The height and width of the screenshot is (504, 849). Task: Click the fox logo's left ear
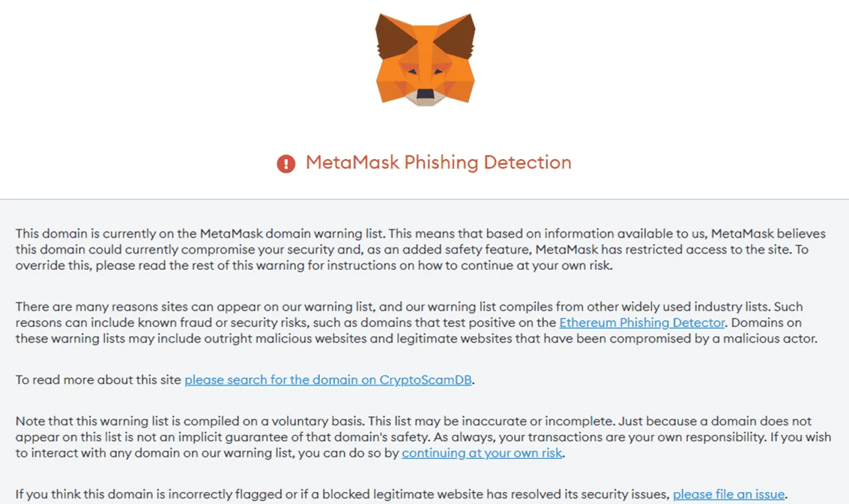391,36
